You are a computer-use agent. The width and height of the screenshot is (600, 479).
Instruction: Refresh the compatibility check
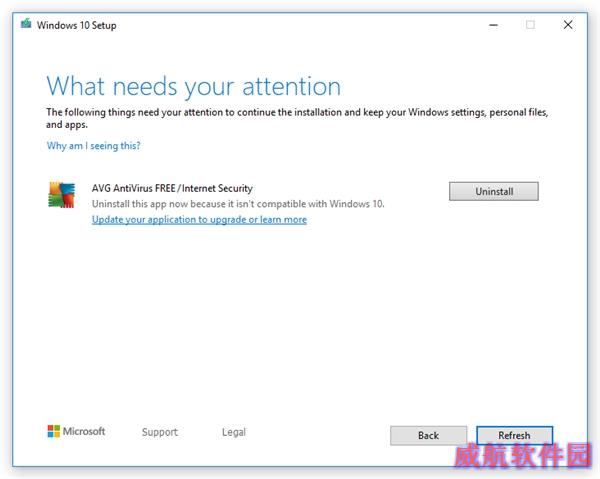(x=514, y=435)
